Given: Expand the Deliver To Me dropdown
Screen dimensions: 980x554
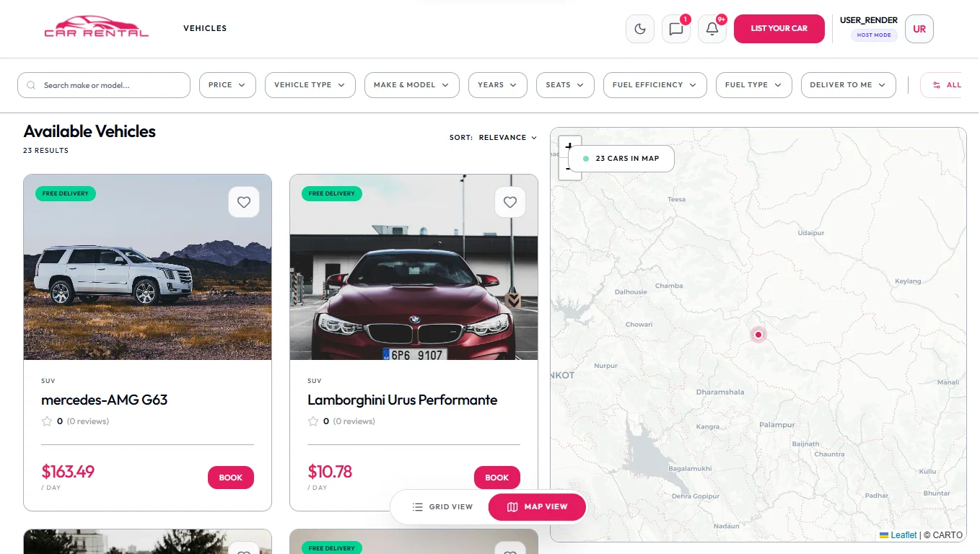Looking at the screenshot, I should tap(849, 85).
